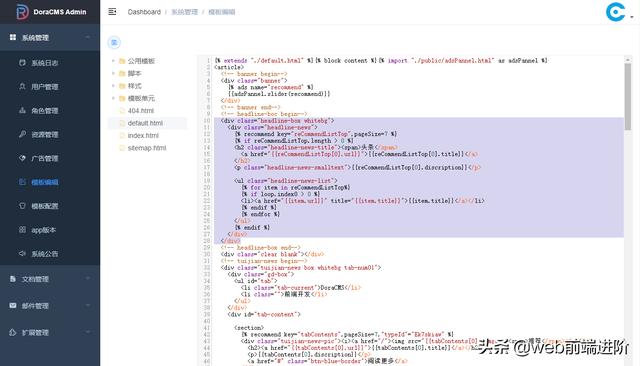
Task: Select the active 模板编辑 menu item
Action: coord(50,182)
